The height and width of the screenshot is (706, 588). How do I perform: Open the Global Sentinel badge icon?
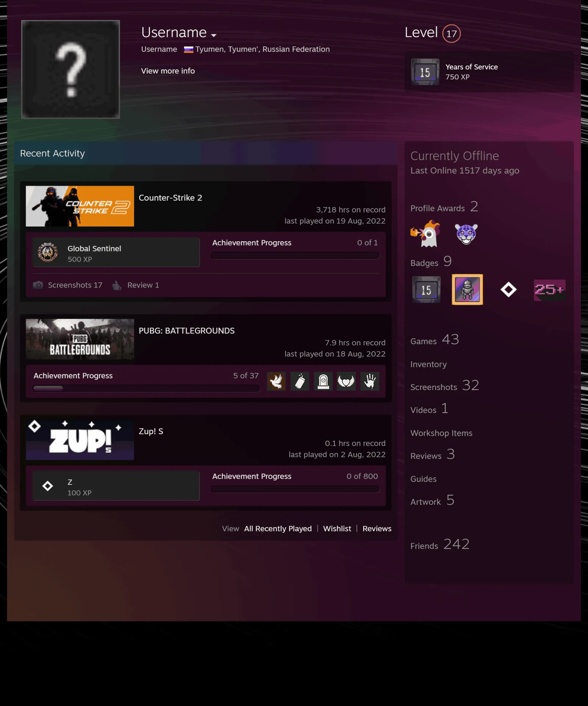48,252
